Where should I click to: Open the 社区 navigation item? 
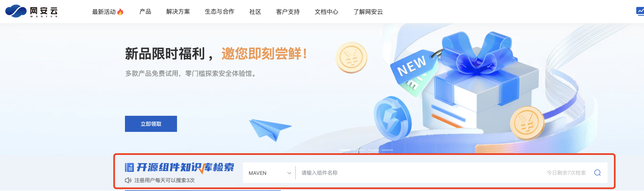coord(255,12)
